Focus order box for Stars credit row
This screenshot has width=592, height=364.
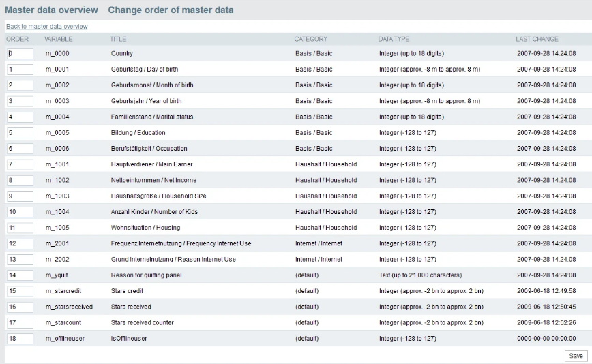pyautogui.click(x=20, y=291)
